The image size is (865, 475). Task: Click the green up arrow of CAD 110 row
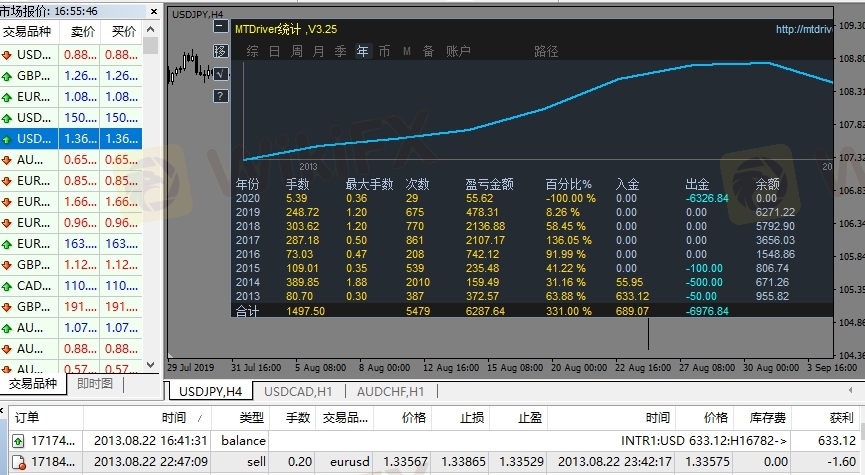pyautogui.click(x=7, y=286)
